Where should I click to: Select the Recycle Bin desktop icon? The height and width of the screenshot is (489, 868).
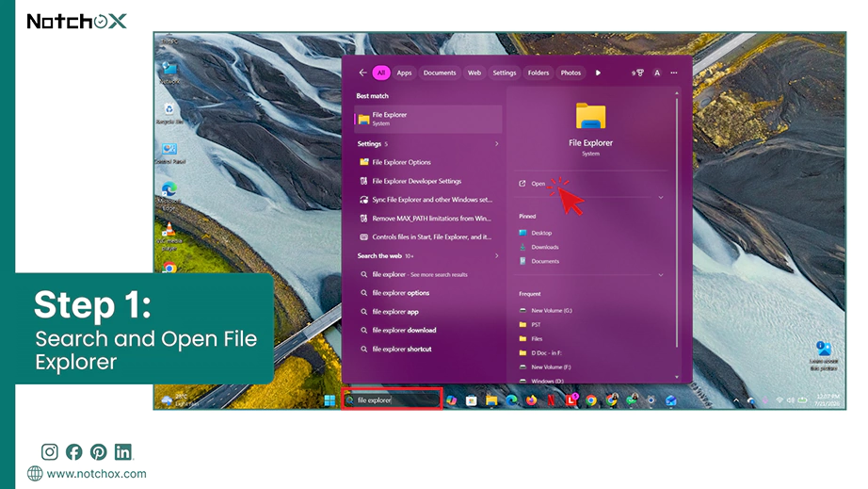pos(169,113)
